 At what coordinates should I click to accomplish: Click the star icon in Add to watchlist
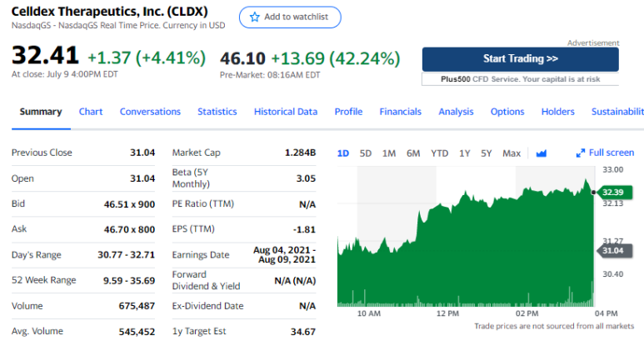pyautogui.click(x=255, y=17)
